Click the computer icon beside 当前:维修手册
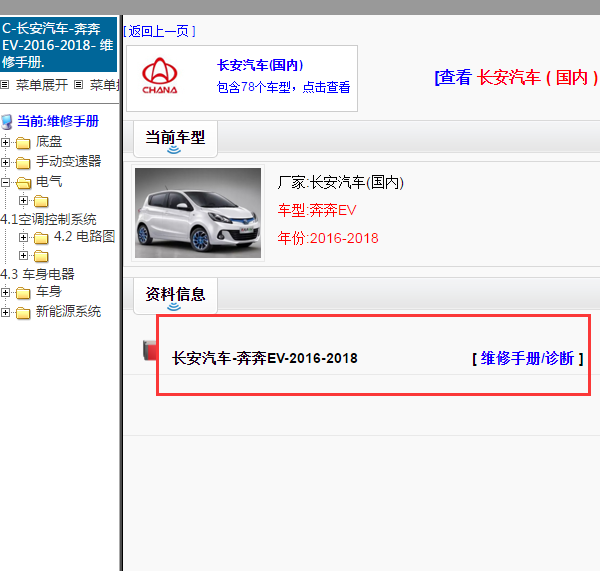600x571 pixels. pyautogui.click(x=7, y=122)
